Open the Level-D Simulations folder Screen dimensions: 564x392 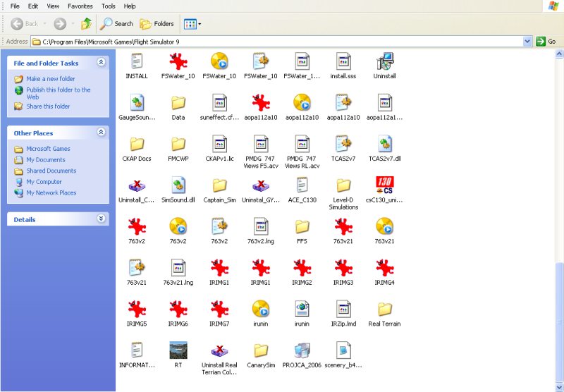coord(343,185)
